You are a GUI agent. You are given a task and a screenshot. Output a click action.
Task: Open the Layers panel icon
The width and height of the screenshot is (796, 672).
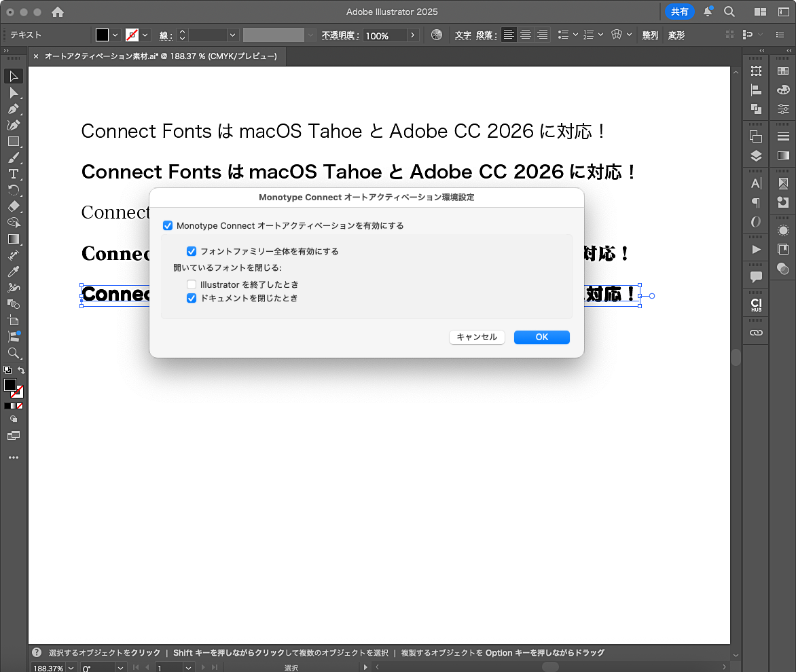[756, 155]
